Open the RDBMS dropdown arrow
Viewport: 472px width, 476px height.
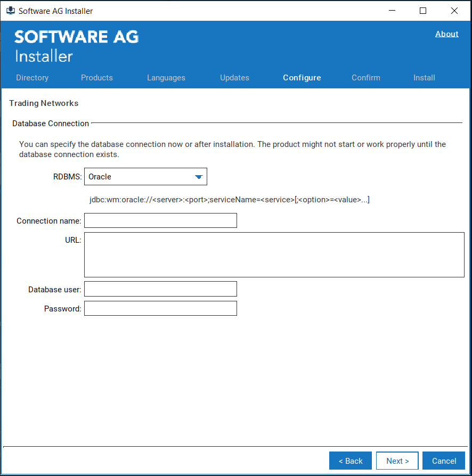click(x=199, y=176)
